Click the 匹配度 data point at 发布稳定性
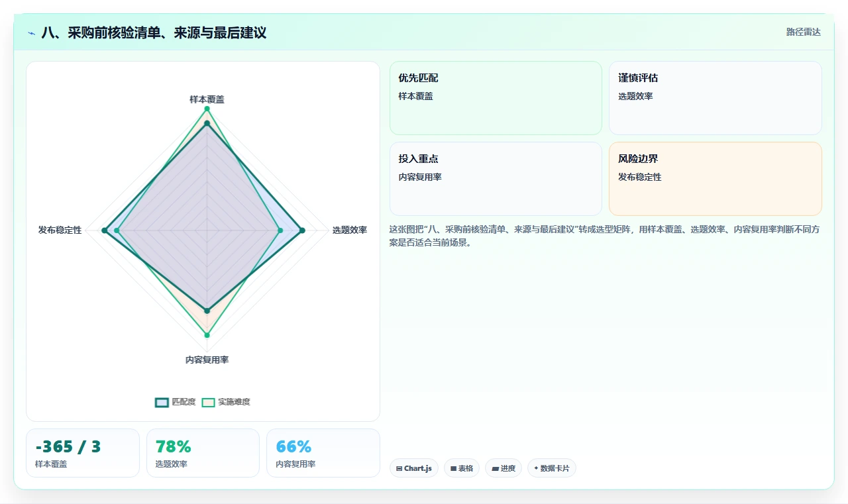The height and width of the screenshot is (504, 848). (104, 230)
